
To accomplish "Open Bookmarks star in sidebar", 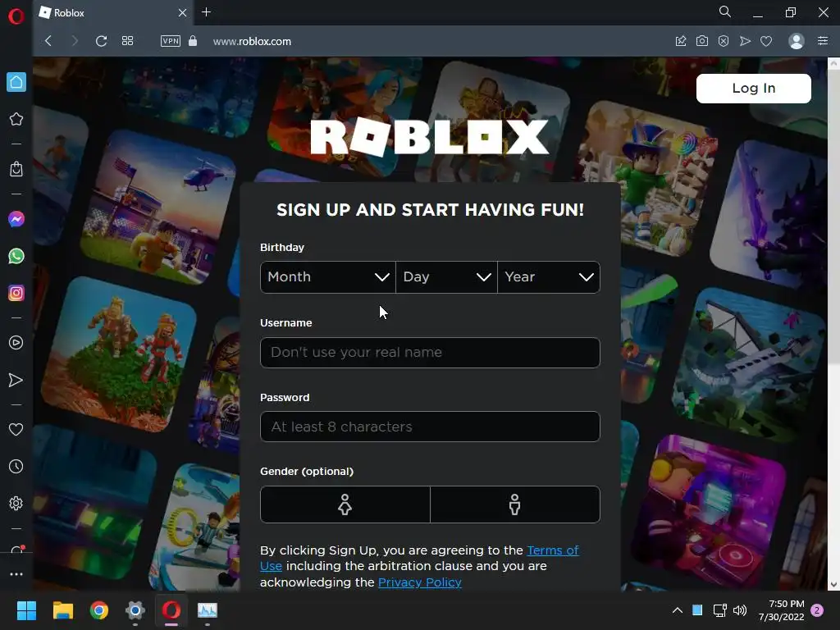I will (x=16, y=119).
